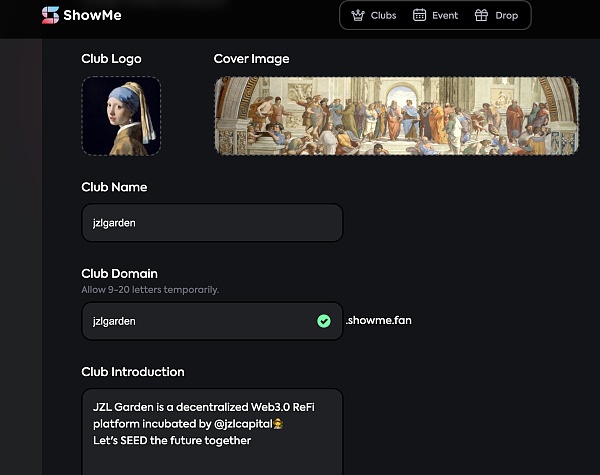Replace the Cover Image fresco banner
This screenshot has width=600, height=475.
(x=396, y=116)
